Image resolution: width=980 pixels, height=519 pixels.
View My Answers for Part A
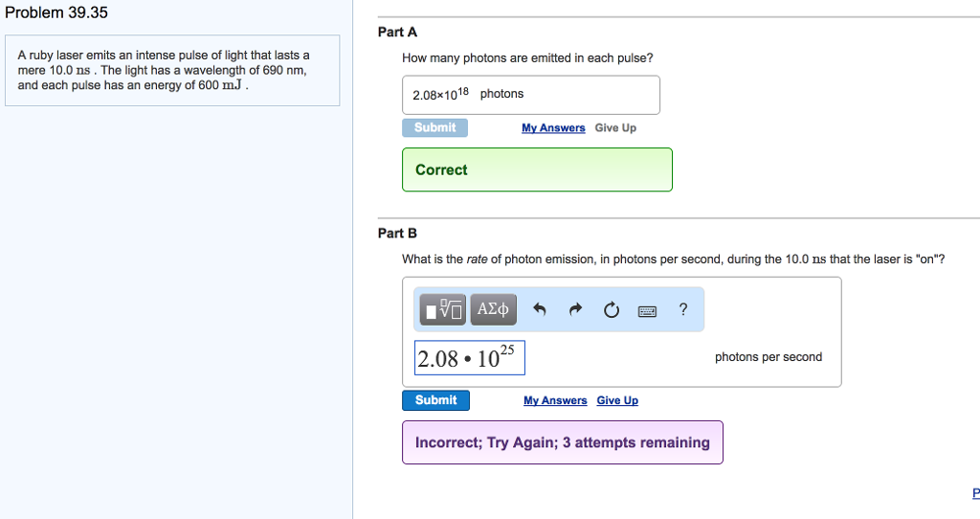coord(553,128)
